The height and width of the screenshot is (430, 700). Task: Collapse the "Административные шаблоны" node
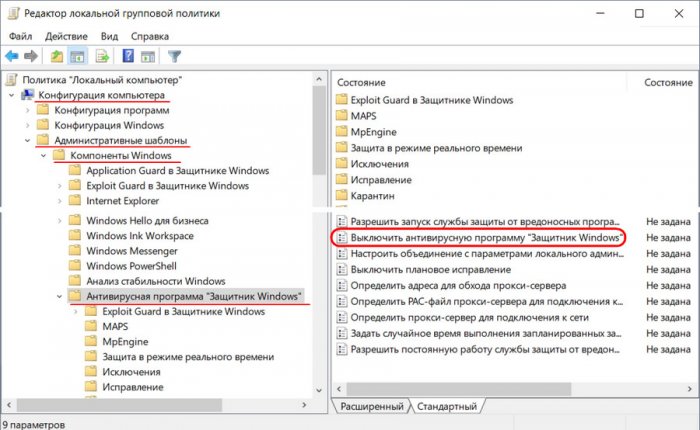coord(28,141)
